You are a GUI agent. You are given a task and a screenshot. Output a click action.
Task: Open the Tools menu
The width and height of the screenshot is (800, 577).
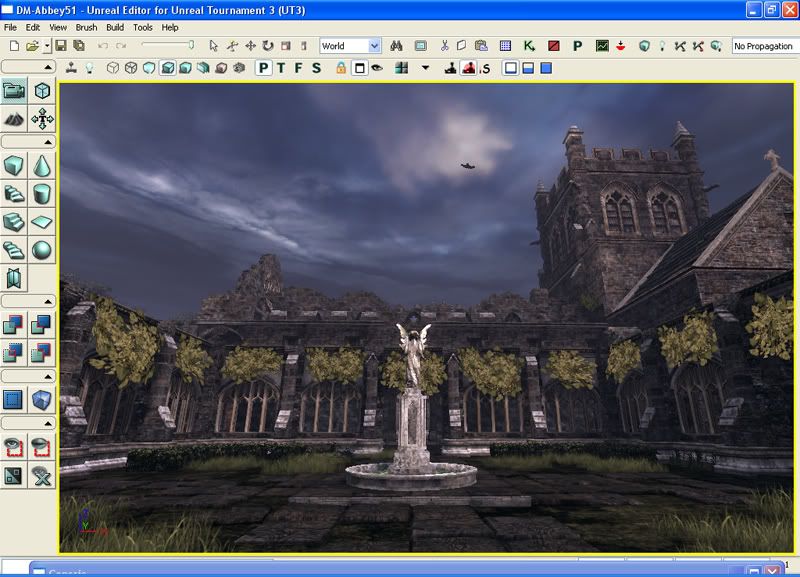click(143, 28)
